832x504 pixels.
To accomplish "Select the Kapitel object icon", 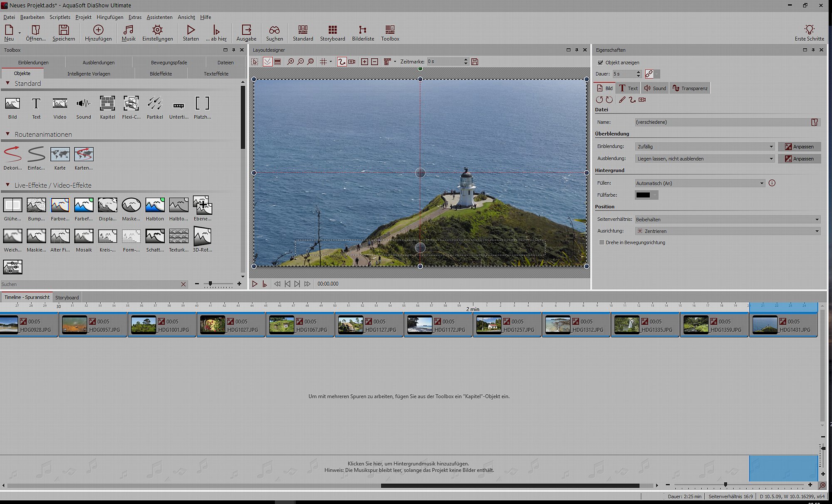I will (107, 104).
